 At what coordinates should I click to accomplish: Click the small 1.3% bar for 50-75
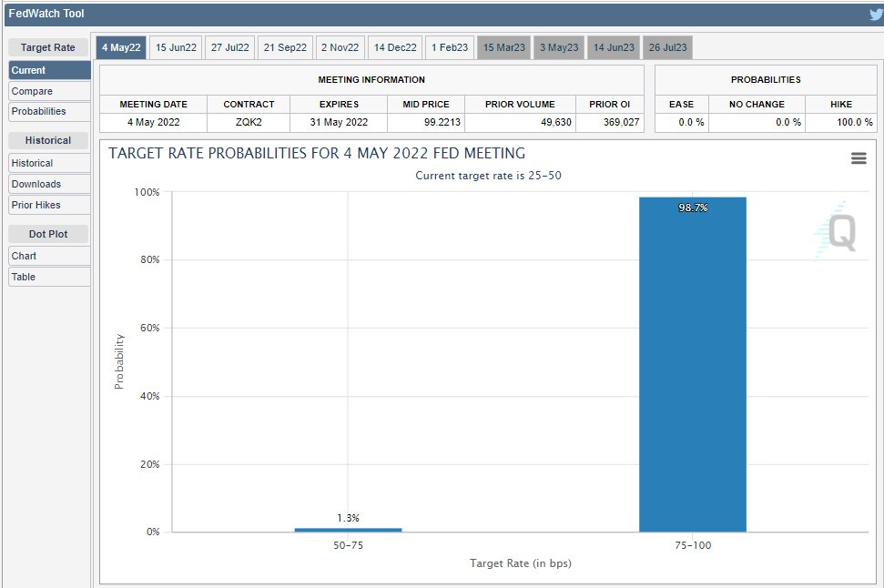click(x=348, y=530)
